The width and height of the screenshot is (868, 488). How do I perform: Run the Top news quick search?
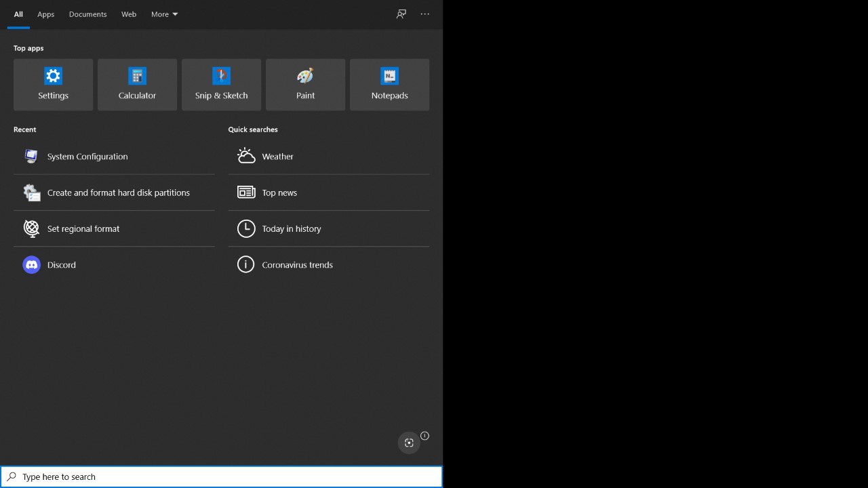[x=329, y=192]
